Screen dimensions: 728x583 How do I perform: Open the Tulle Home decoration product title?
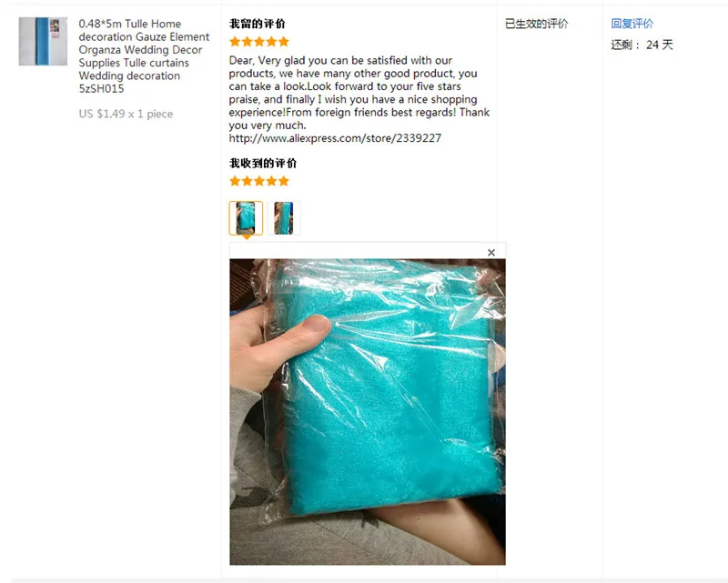[x=144, y=56]
